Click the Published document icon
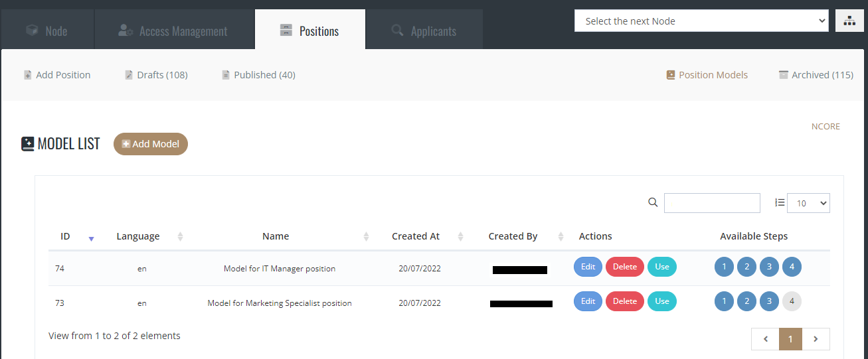868x359 pixels. coord(226,75)
